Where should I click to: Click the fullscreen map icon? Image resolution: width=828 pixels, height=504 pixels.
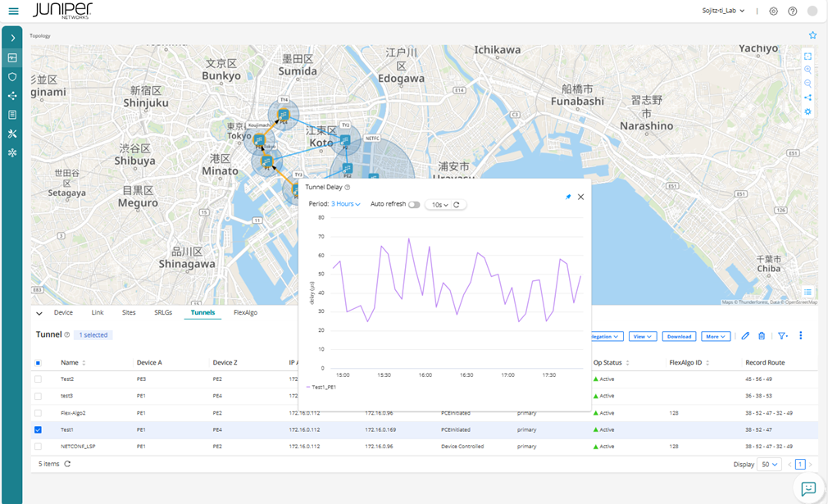[x=808, y=57]
